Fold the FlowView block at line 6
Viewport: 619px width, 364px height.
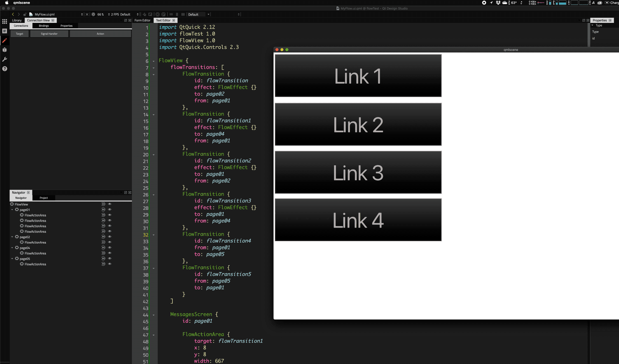point(154,61)
